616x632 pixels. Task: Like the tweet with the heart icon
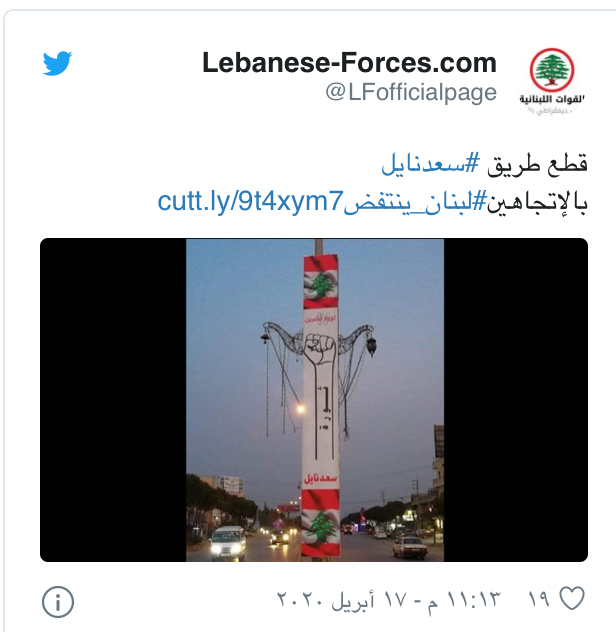coord(572,598)
